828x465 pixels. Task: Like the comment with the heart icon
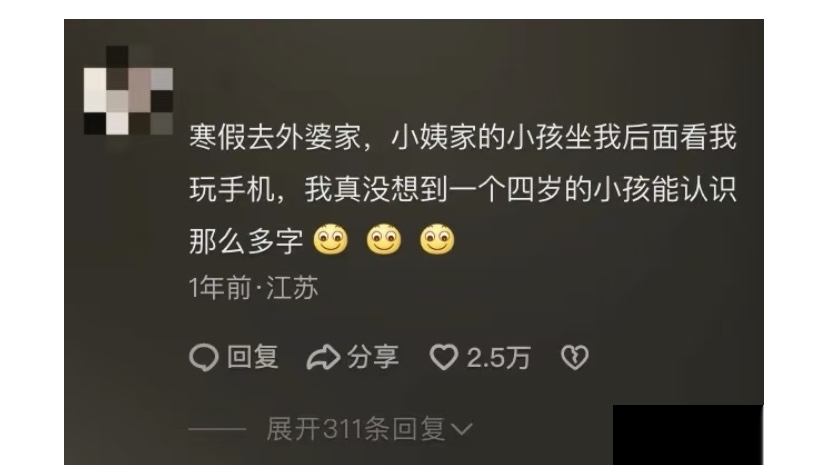click(x=444, y=357)
